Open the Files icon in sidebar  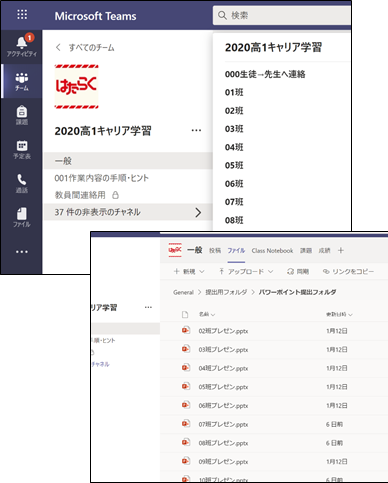tap(22, 217)
